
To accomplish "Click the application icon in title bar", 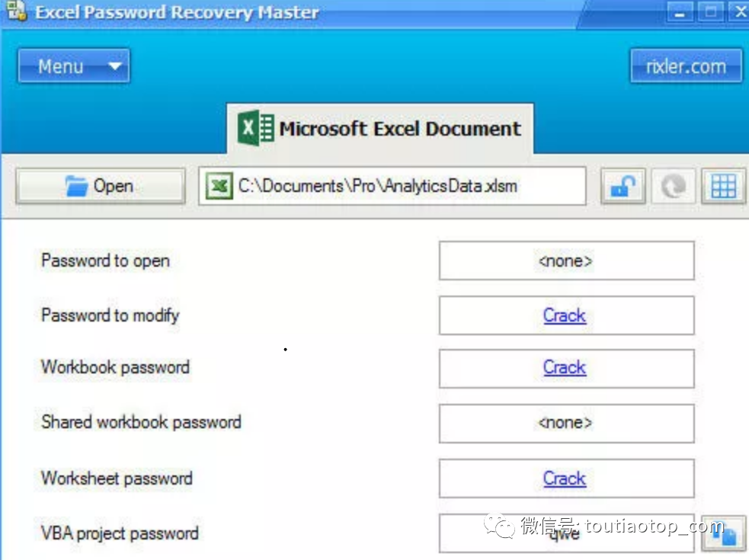I will (x=17, y=11).
